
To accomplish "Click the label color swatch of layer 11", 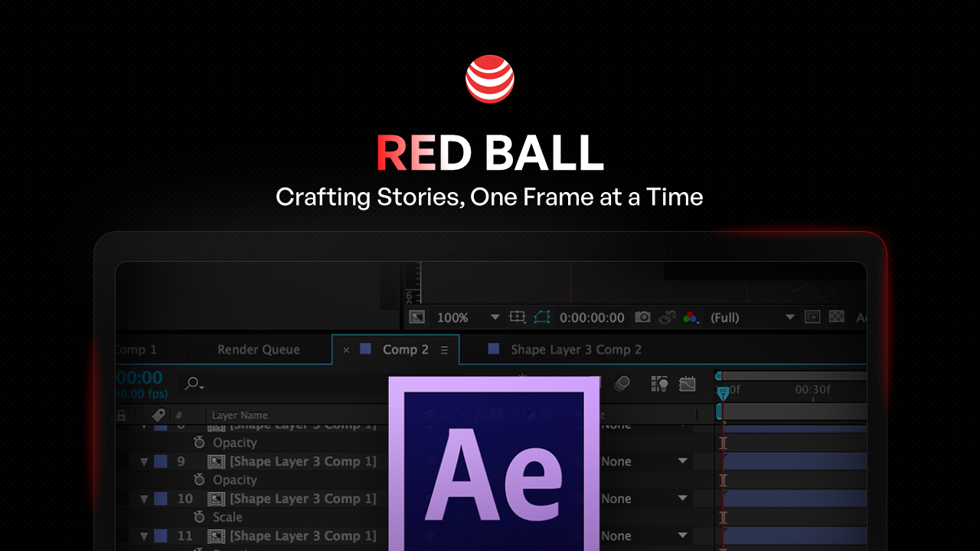I will pos(161,536).
